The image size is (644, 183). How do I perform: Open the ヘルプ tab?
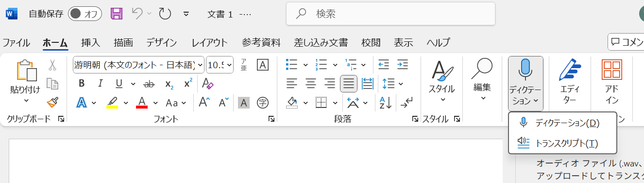pyautogui.click(x=438, y=42)
